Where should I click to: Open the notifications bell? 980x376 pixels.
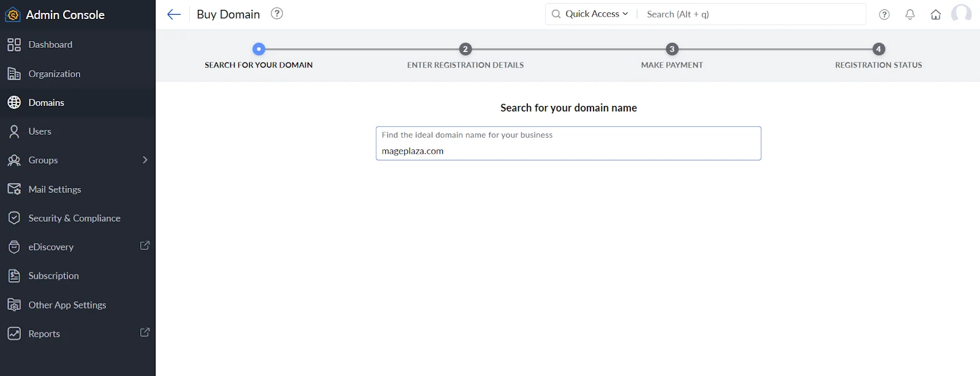910,15
